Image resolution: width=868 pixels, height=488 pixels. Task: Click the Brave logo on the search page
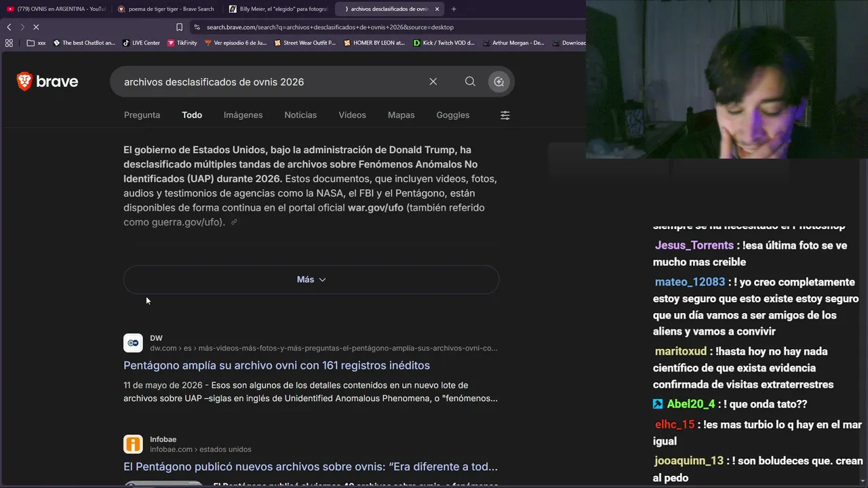coord(47,82)
